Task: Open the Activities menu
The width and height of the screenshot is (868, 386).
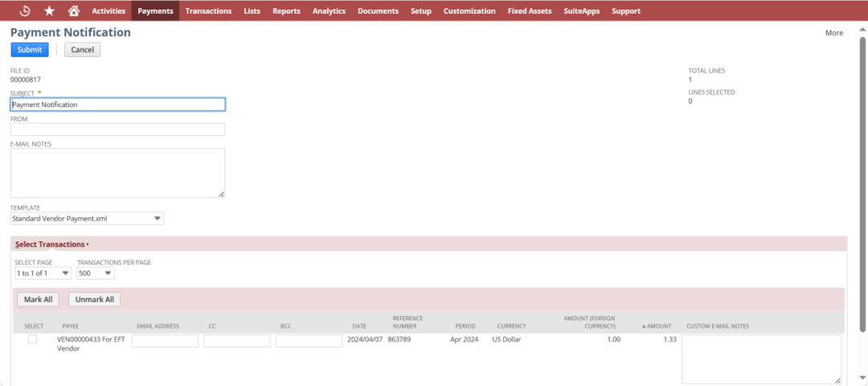Action: click(x=108, y=10)
